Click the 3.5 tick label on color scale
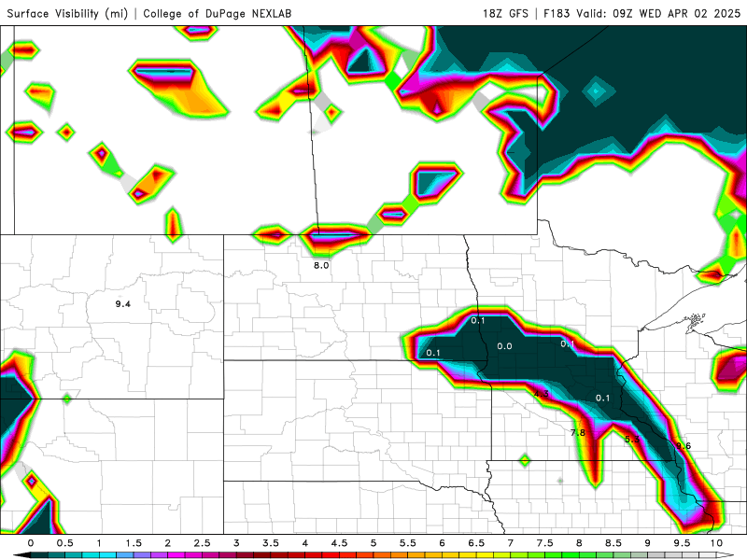This screenshot has height=560, width=747. [271, 543]
